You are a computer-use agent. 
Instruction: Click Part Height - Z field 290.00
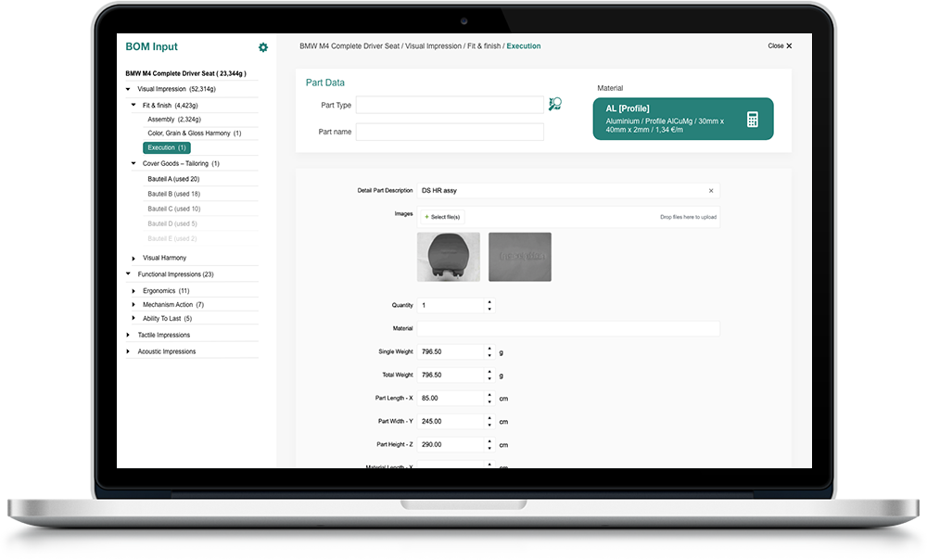[451, 445]
